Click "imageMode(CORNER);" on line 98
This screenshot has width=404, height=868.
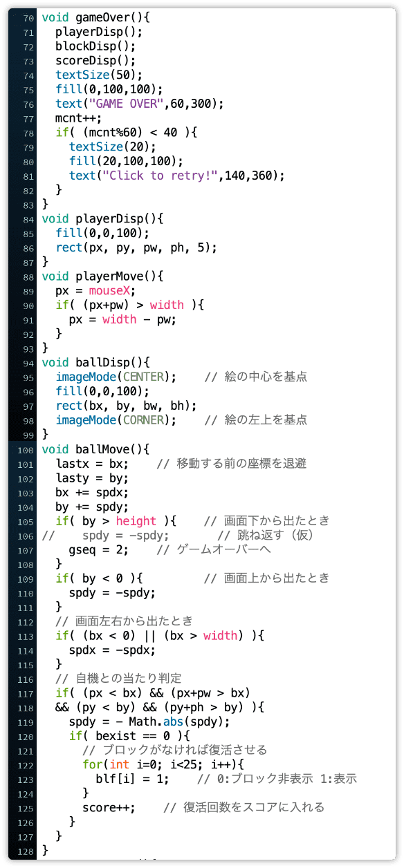pyautogui.click(x=116, y=419)
